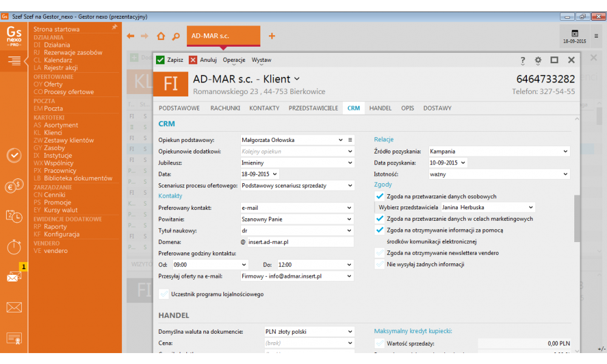607x364 pixels.
Task: Check Uczestnik programu lojalnościowego
Action: coord(164,294)
